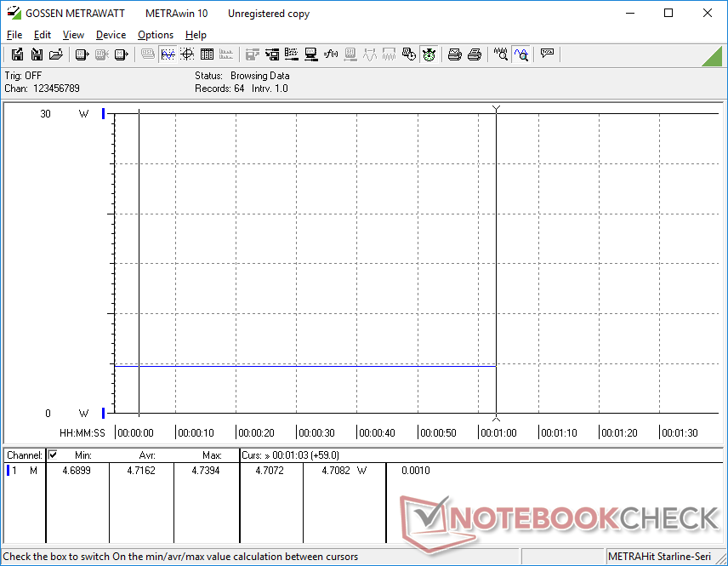Click the greyed-out single waveform trigger icon
Viewport: 728px width, 566px height.
(370, 54)
